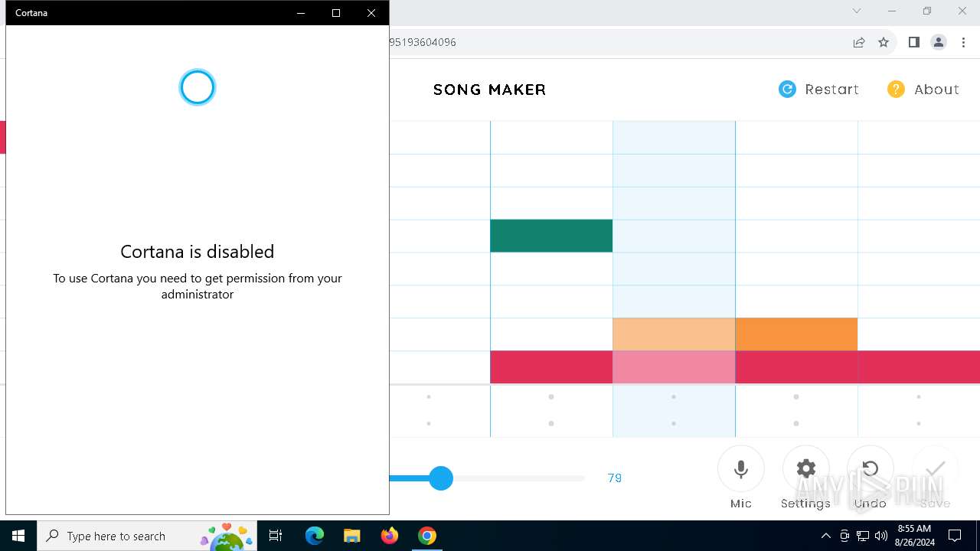Image resolution: width=980 pixels, height=551 pixels.
Task: Toggle the highlighted light orange note
Action: [x=674, y=334]
